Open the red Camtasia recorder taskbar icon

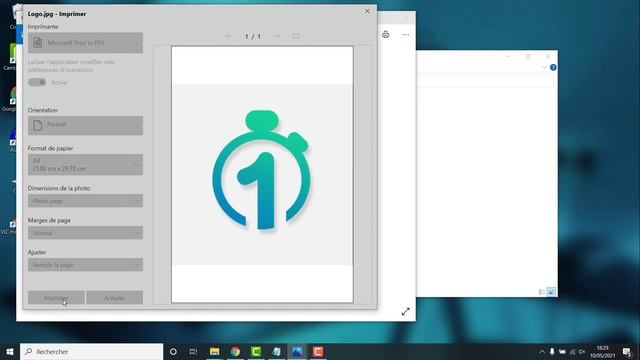click(x=318, y=351)
